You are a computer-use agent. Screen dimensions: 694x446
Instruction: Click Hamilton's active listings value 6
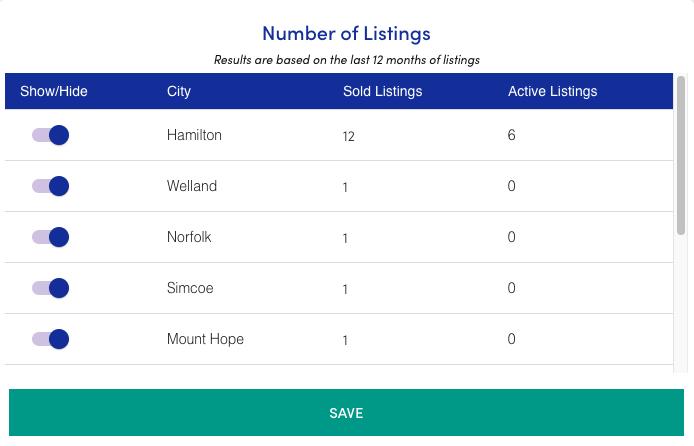(x=511, y=135)
